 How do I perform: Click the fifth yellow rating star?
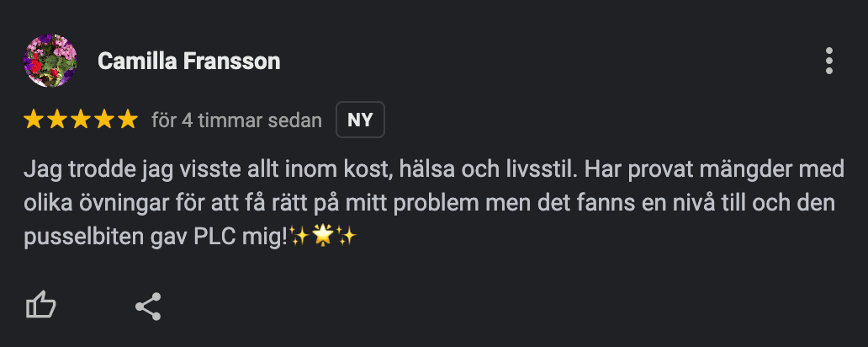[x=129, y=120]
